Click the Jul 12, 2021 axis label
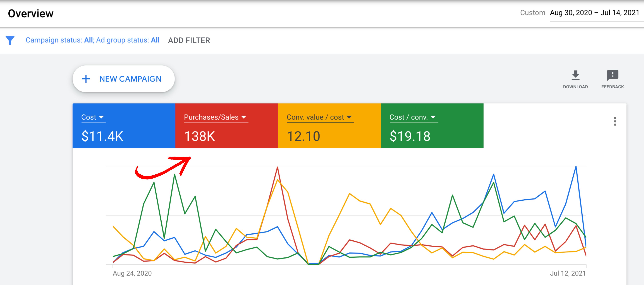The height and width of the screenshot is (285, 644). tap(567, 273)
